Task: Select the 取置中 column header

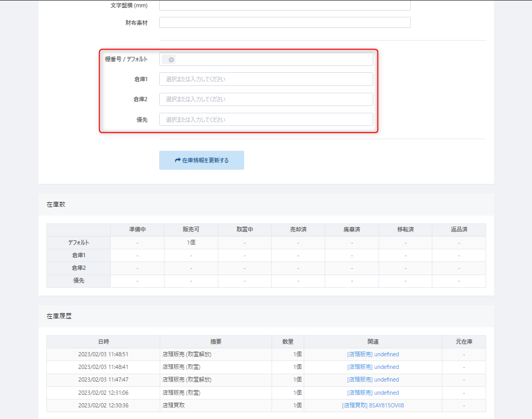Action: (245, 230)
